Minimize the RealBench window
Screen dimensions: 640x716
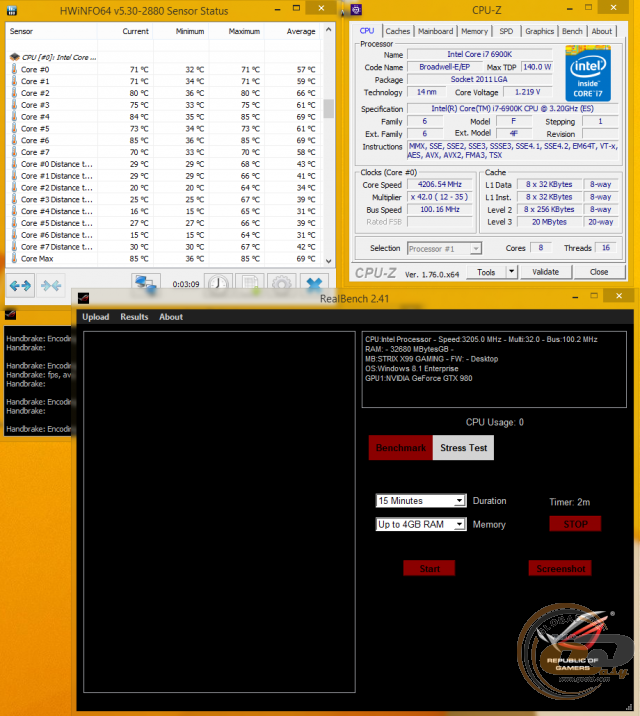[575, 297]
